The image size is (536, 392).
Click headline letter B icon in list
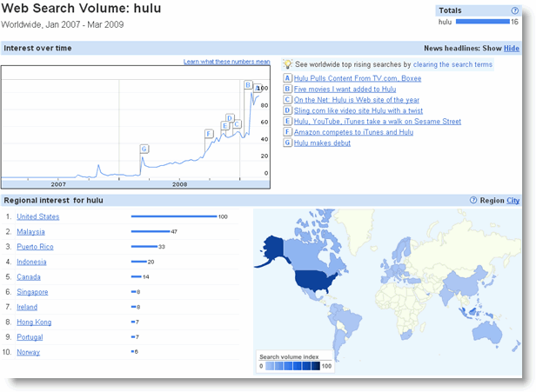pos(287,89)
